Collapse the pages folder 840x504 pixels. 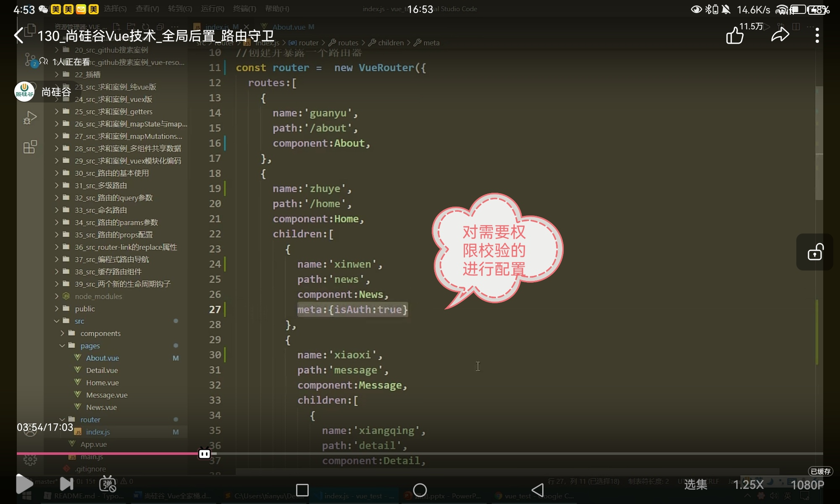pos(90,346)
